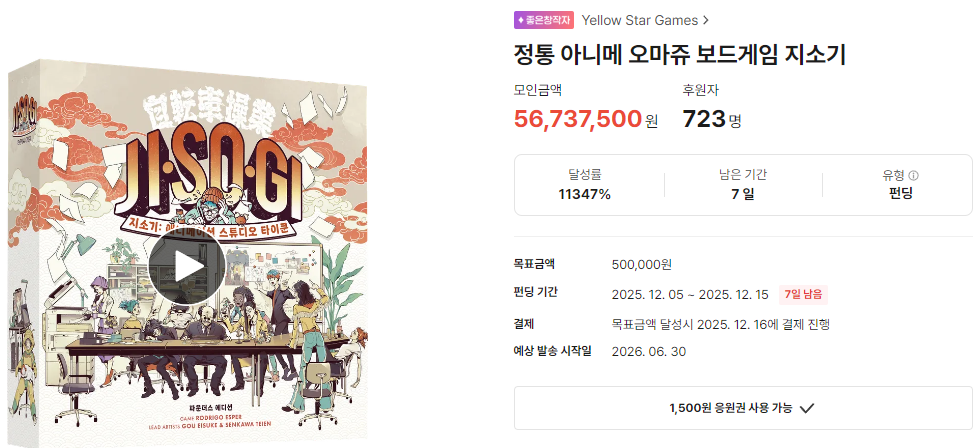
Task: Click the chevron beside Yellow Star Games
Action: (707, 19)
